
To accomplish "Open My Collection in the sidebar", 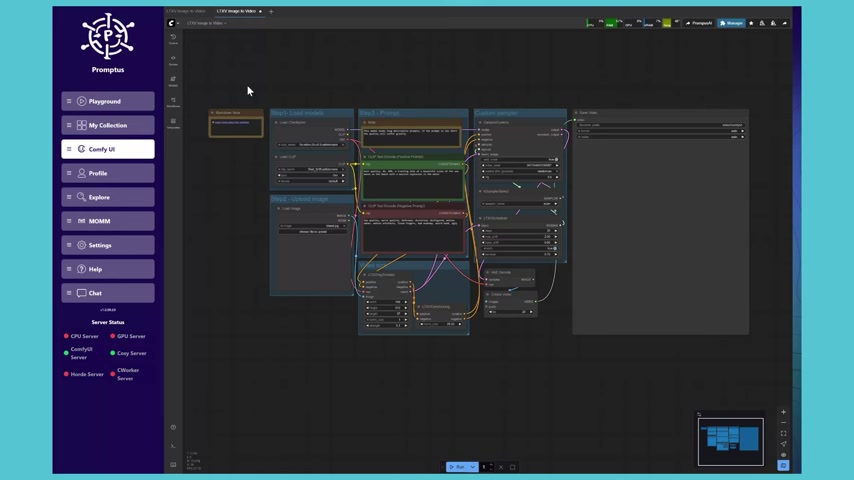I will [x=108, y=125].
